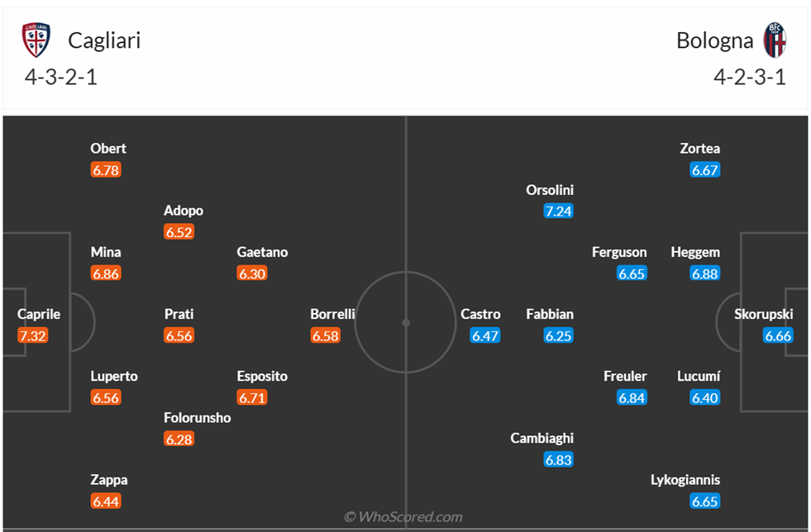Open the Cagliari team name link
The image size is (811, 532).
pyautogui.click(x=104, y=40)
